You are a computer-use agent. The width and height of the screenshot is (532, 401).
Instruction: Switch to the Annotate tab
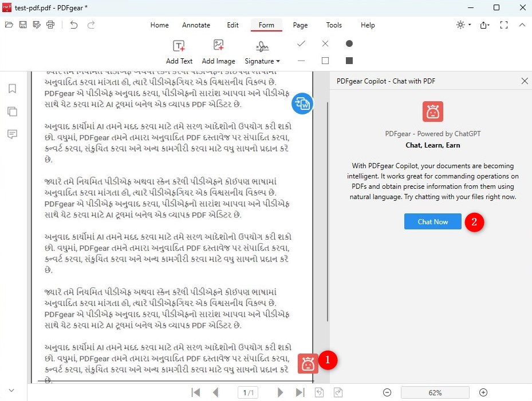(196, 25)
